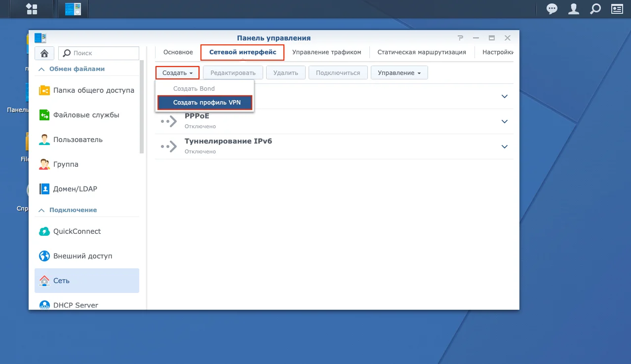Click the search magnifier in top bar
The image size is (631, 364).
(x=595, y=9)
